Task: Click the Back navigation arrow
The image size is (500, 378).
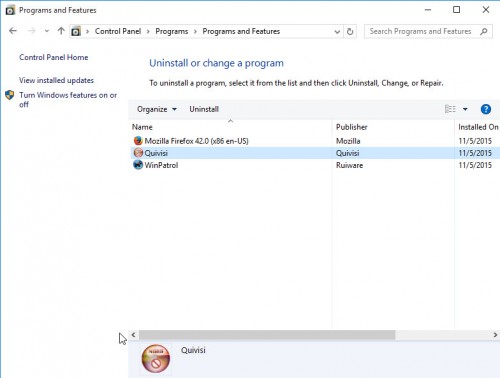Action: [13, 31]
